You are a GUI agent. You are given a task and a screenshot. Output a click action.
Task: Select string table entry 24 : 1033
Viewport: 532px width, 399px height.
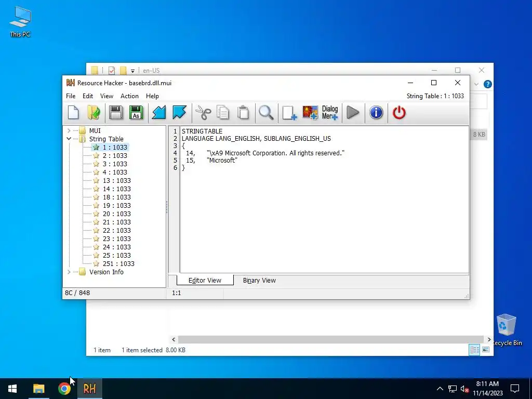(x=116, y=247)
